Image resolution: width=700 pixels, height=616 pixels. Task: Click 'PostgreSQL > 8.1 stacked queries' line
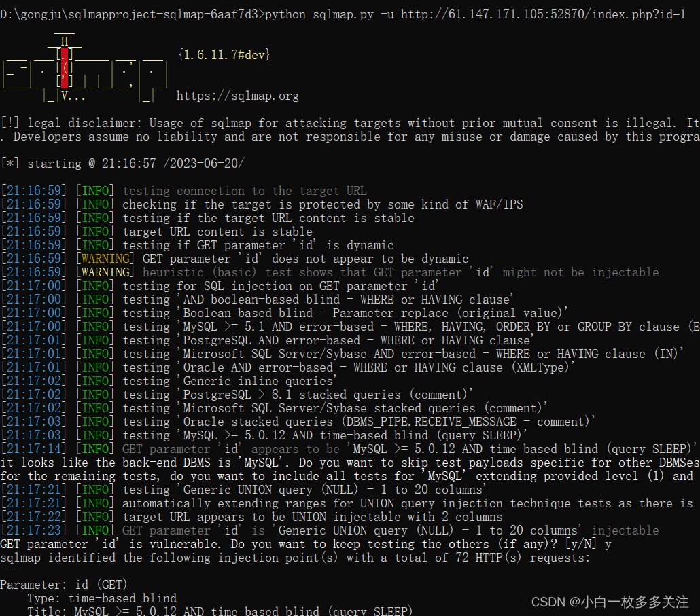(x=237, y=395)
